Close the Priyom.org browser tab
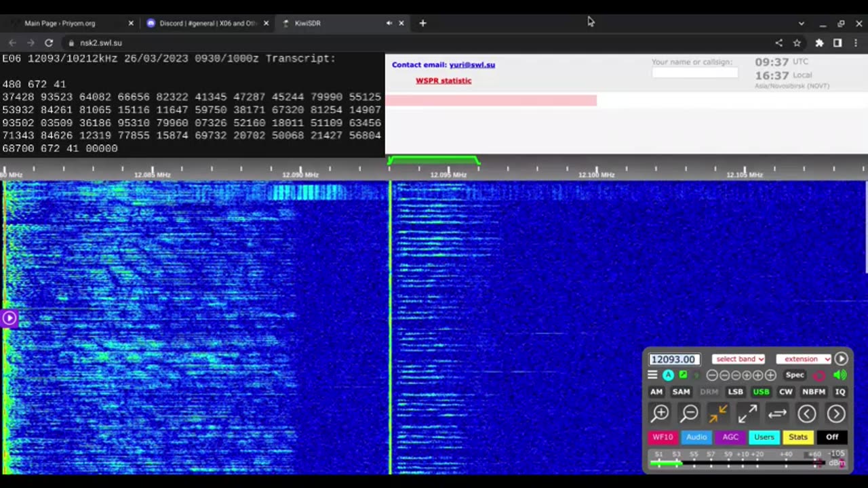 click(x=131, y=23)
